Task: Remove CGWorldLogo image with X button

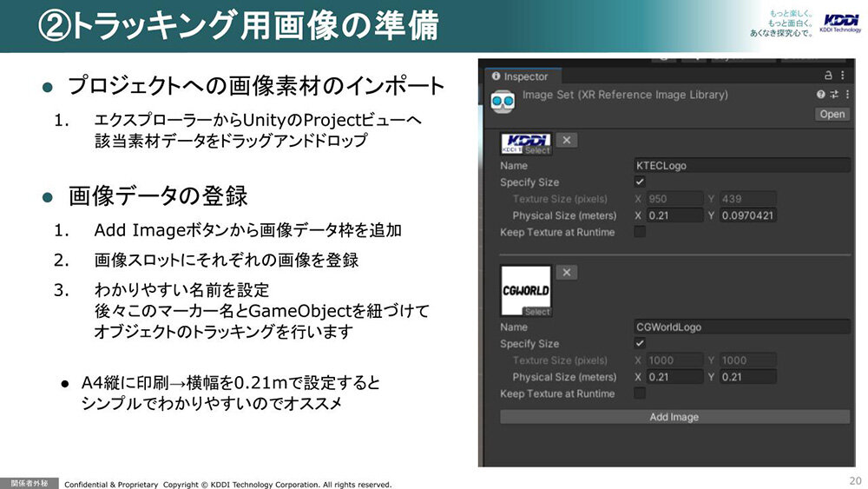Action: coord(566,273)
